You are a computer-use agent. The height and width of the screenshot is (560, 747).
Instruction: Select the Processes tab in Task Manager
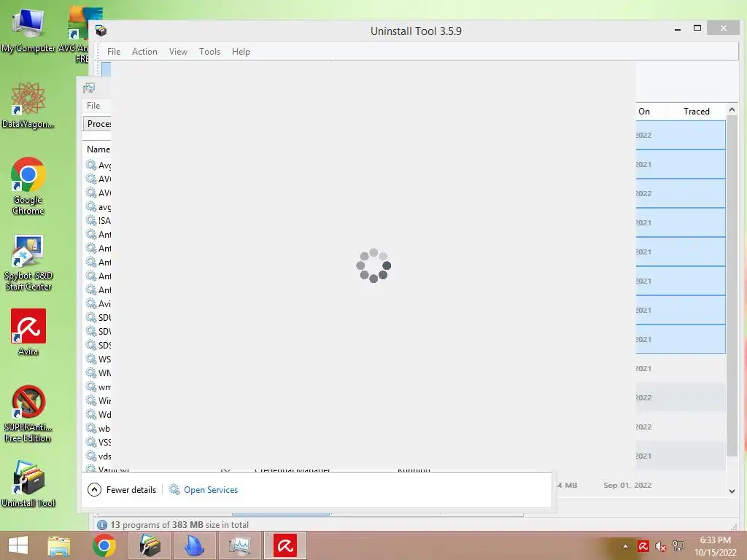coord(98,124)
